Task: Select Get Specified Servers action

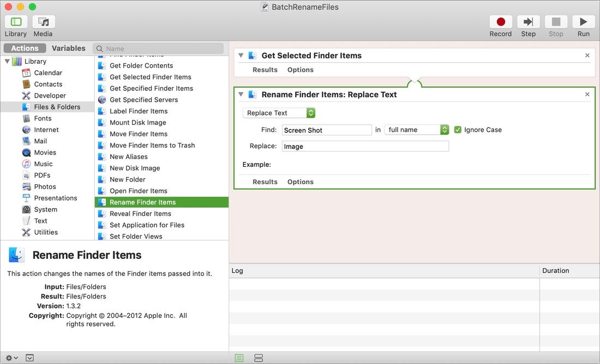Action: (x=161, y=100)
